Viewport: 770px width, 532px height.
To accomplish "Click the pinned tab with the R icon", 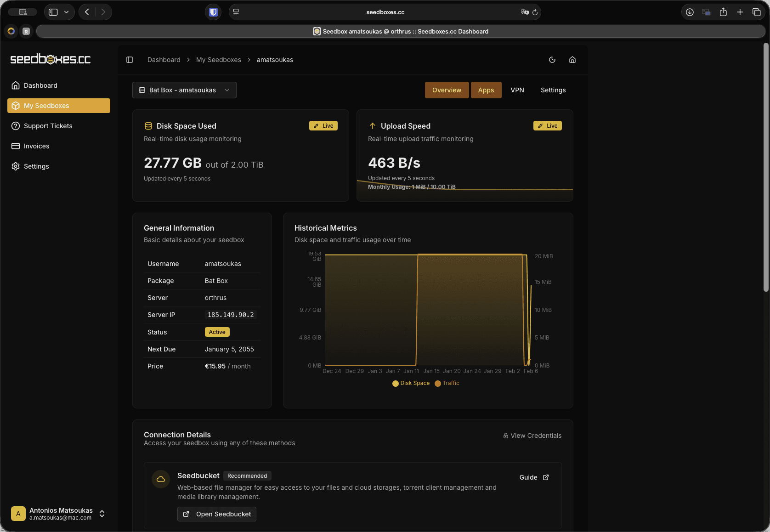I will click(x=26, y=31).
